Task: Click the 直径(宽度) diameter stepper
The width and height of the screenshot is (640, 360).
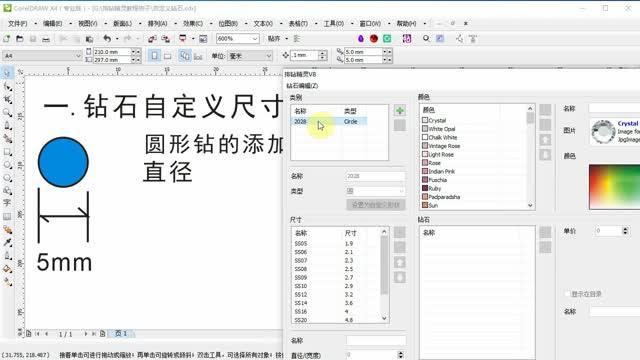Action: click(x=400, y=355)
